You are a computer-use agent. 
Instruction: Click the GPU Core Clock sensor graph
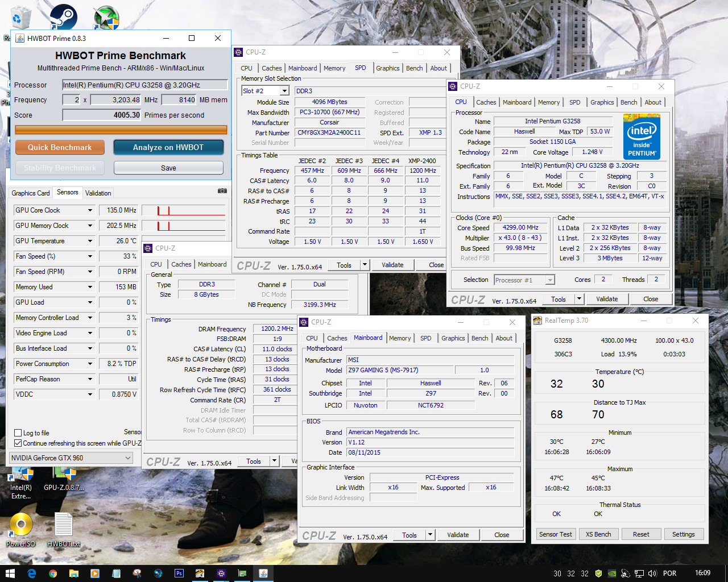coord(183,210)
